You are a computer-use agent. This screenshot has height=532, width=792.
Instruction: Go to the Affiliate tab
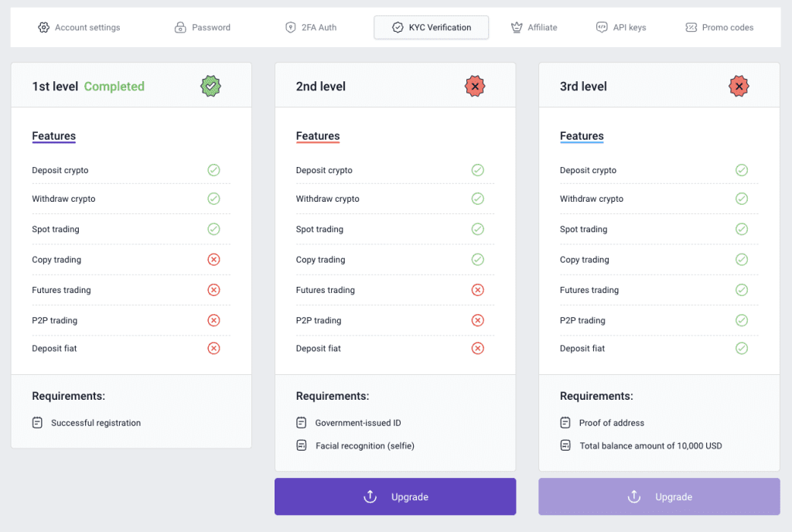click(x=534, y=28)
